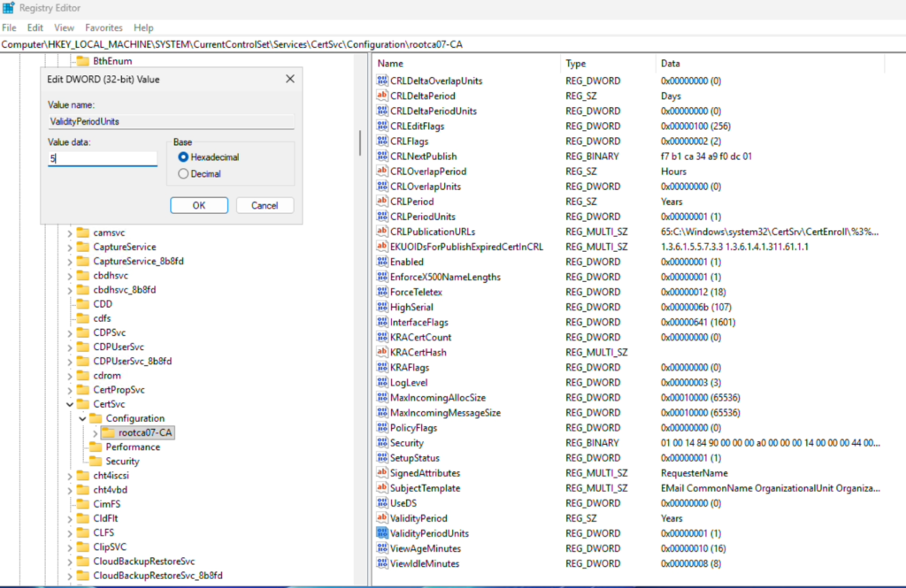This screenshot has width=906, height=588.
Task: Click the Performance folder icon in tree
Action: tap(96, 447)
